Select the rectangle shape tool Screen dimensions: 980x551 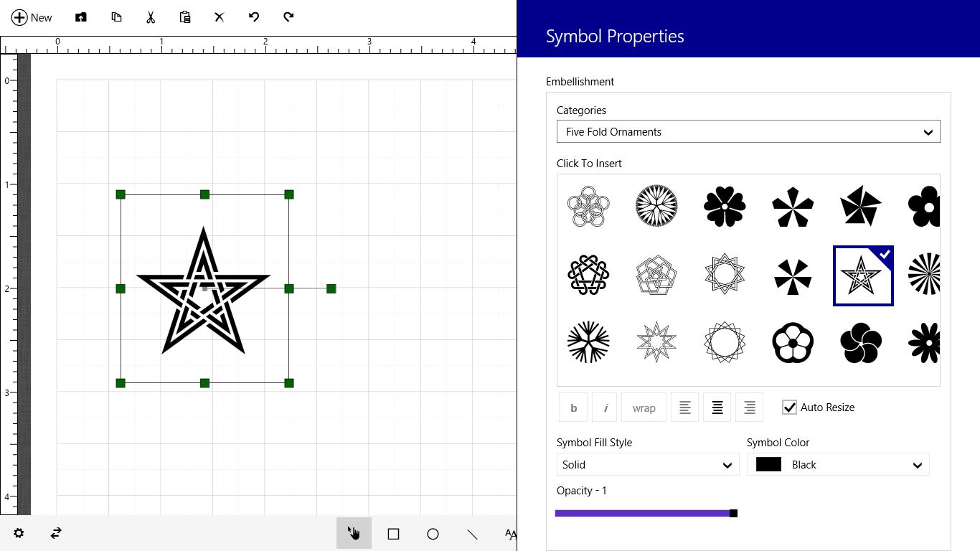(x=393, y=534)
